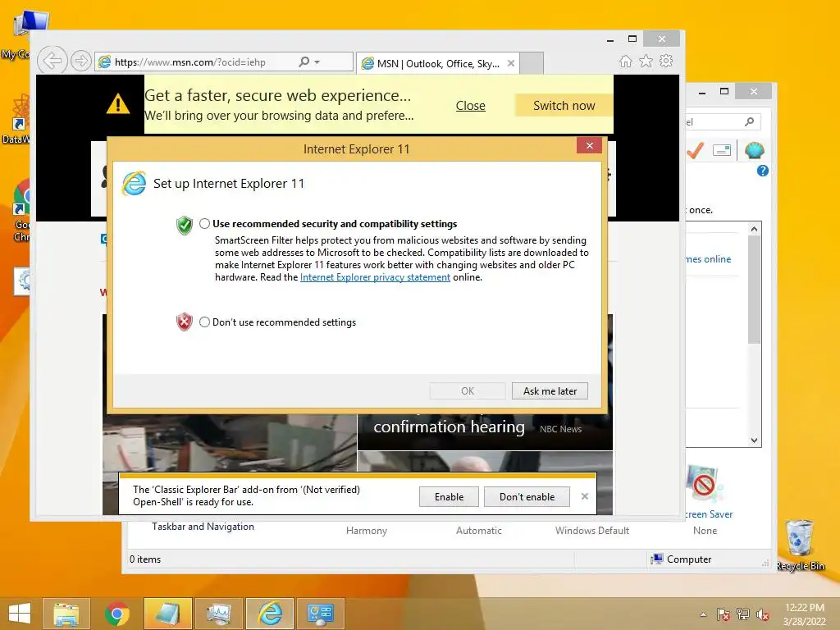
Task: Close the Internet Explorer 11 setup dialog
Action: [589, 146]
